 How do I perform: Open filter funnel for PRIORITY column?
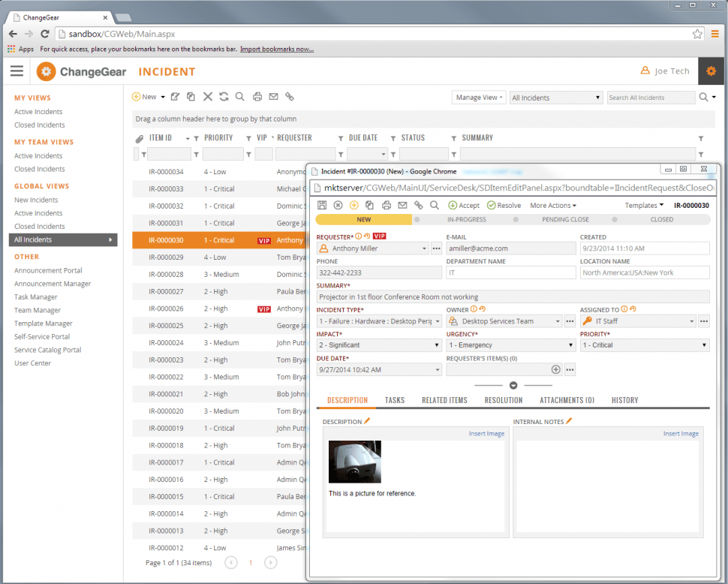(249, 138)
